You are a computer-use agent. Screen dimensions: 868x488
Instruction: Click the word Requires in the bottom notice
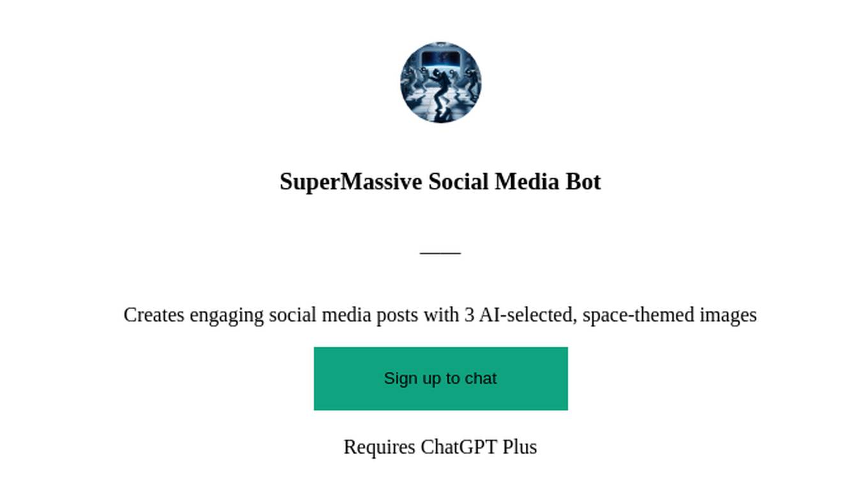pyautogui.click(x=379, y=447)
